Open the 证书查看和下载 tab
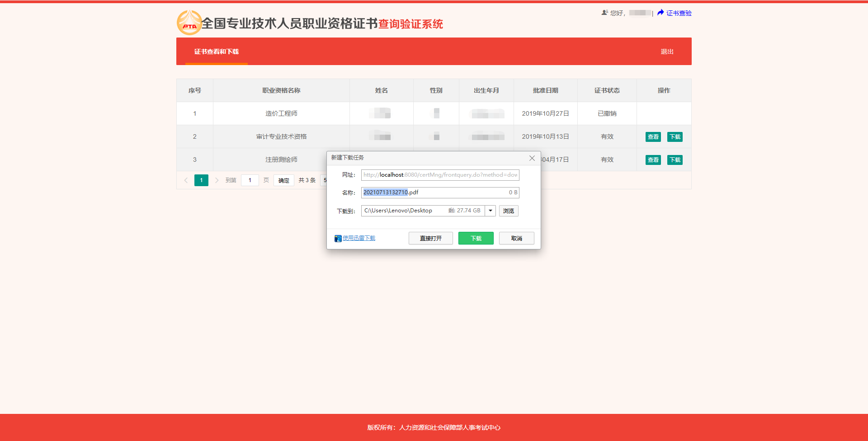The image size is (868, 441). coord(217,52)
